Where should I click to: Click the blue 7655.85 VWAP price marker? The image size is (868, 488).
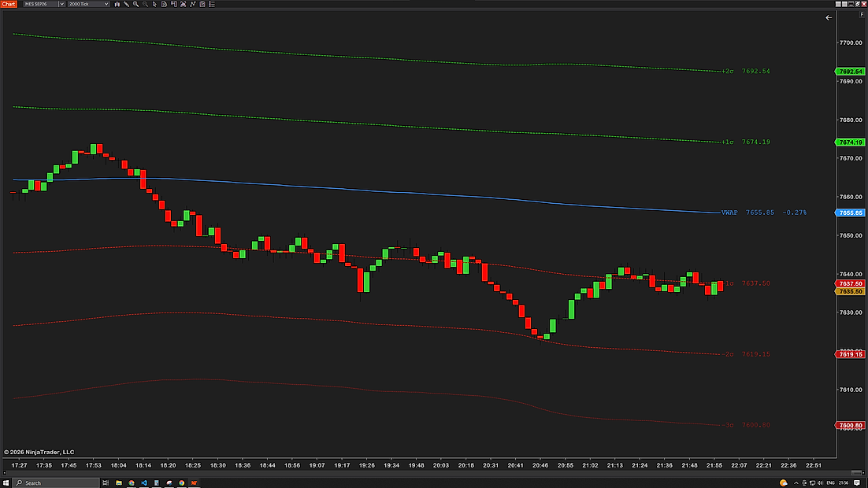click(850, 213)
